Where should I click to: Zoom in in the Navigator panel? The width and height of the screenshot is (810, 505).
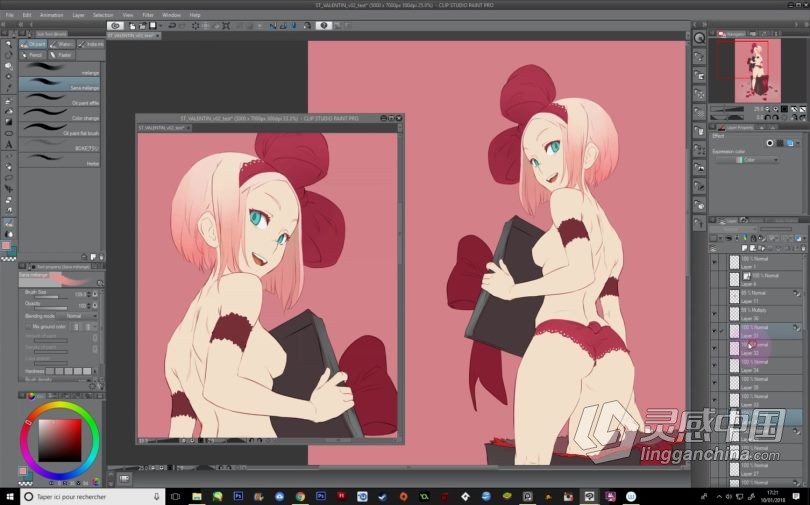click(x=775, y=109)
